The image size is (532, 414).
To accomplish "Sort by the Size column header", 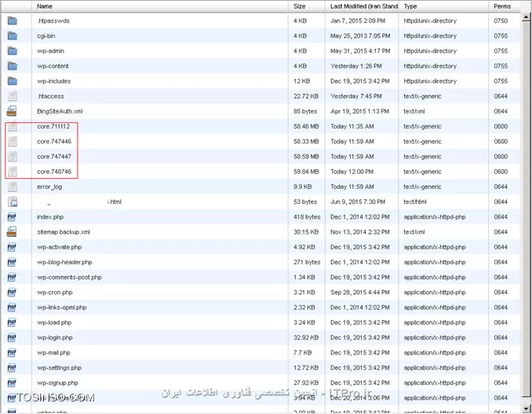I will [299, 6].
